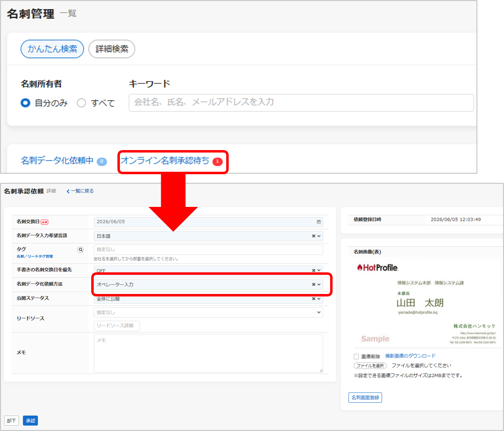Select the かんたん検索 tab
The width and height of the screenshot is (504, 431).
52,49
